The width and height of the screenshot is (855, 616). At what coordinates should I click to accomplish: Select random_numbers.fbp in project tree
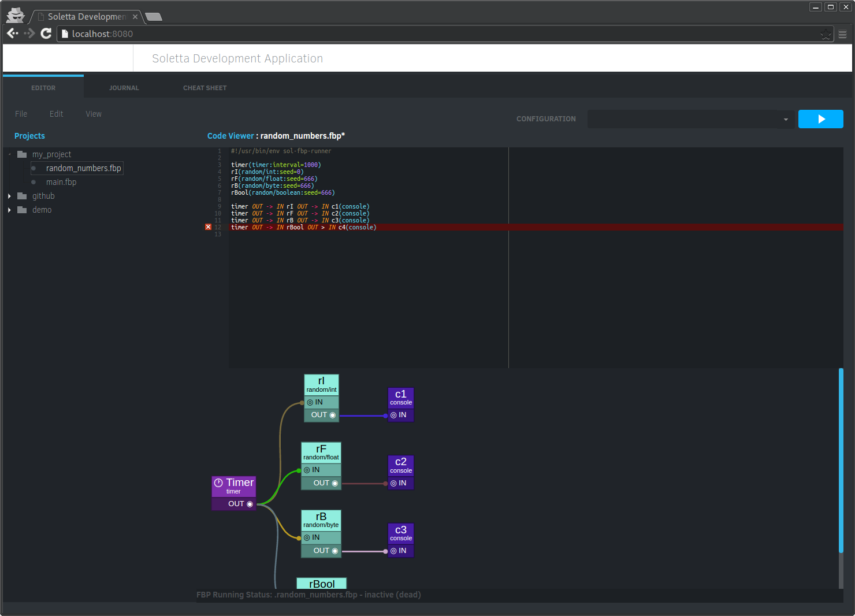(x=83, y=168)
